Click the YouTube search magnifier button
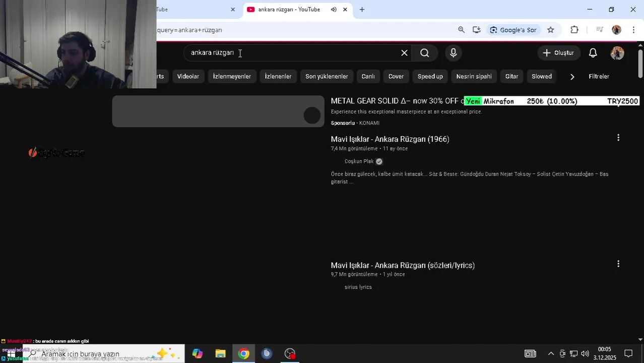This screenshot has height=363, width=644. [x=424, y=53]
